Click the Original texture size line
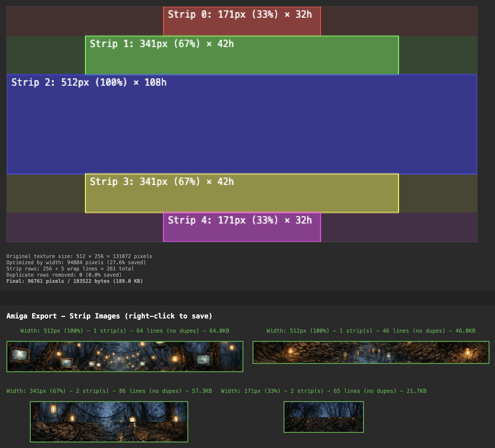 point(79,256)
